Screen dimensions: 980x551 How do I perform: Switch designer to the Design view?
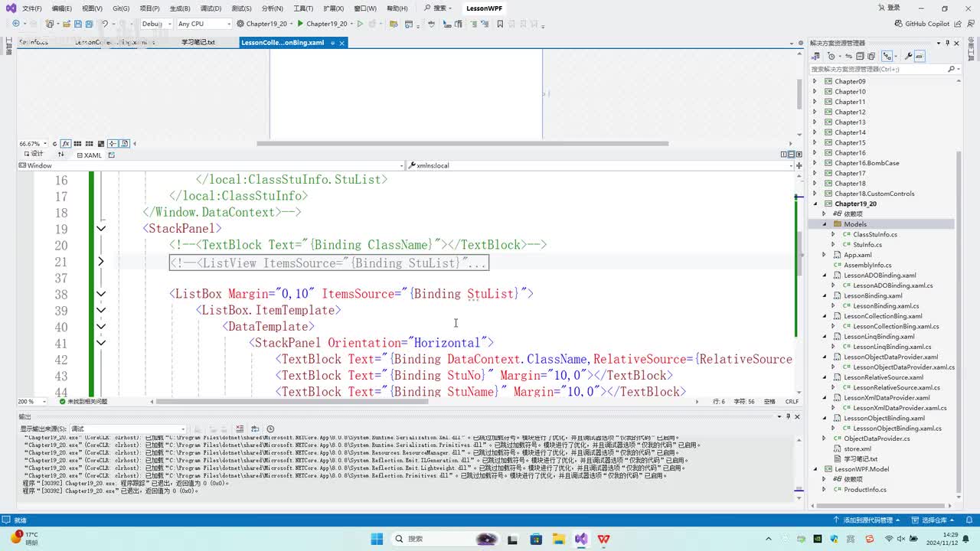point(33,155)
